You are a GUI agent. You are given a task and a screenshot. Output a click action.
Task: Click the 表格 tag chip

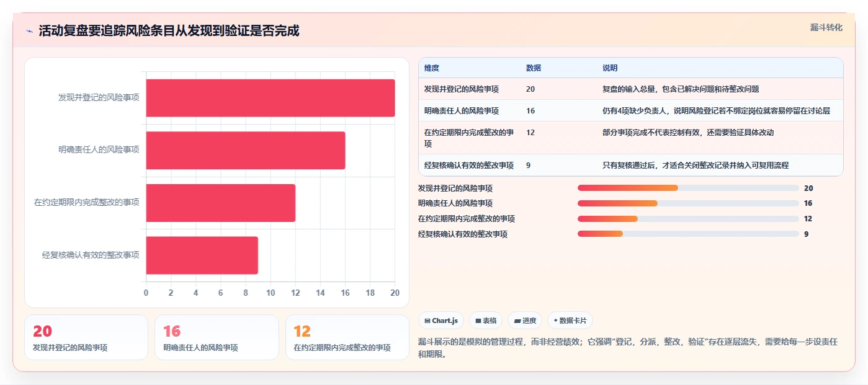click(x=486, y=321)
